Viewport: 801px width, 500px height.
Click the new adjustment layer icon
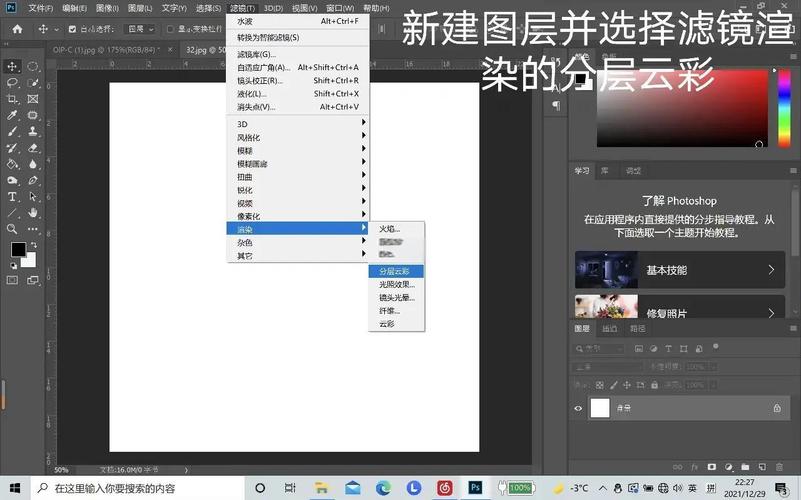click(x=728, y=467)
